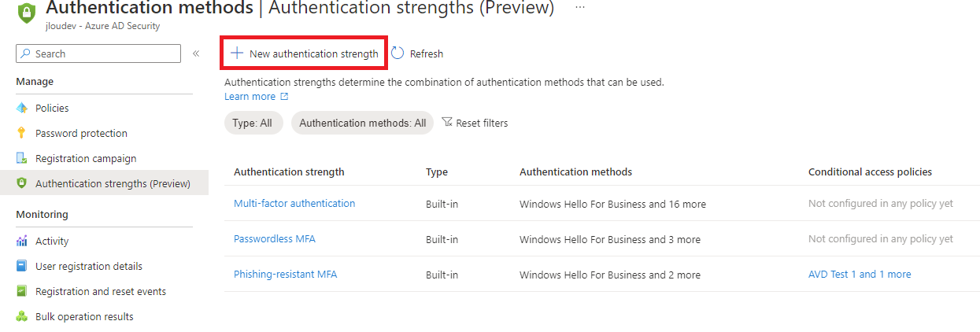Open Passwordless MFA strength
This screenshot has width=980, height=332.
[x=275, y=238]
